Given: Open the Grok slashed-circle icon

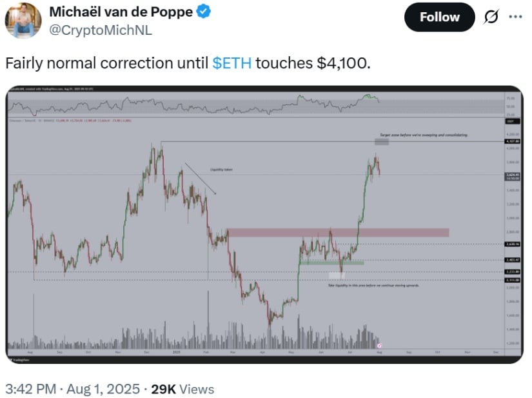Looking at the screenshot, I should (491, 17).
